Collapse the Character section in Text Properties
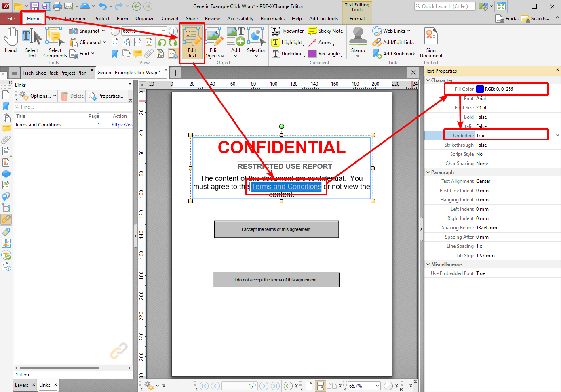Viewport: 561px width, 392px height. pos(428,80)
